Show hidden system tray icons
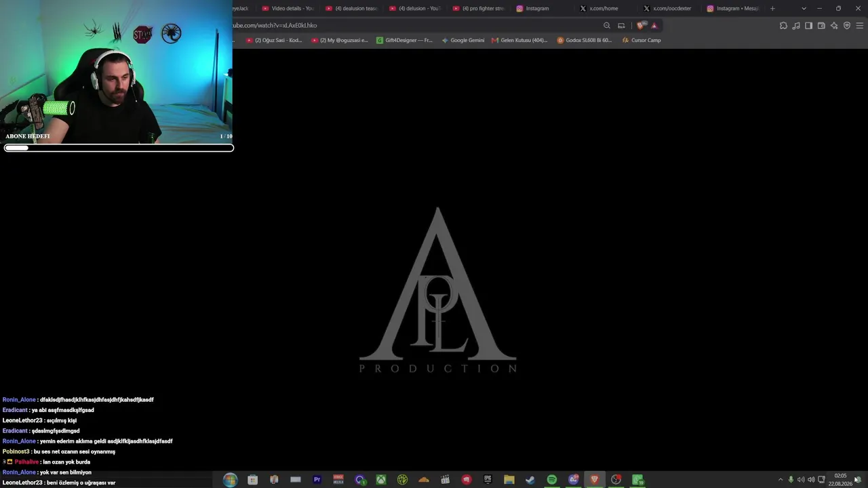This screenshot has width=868, height=488. pyautogui.click(x=781, y=480)
